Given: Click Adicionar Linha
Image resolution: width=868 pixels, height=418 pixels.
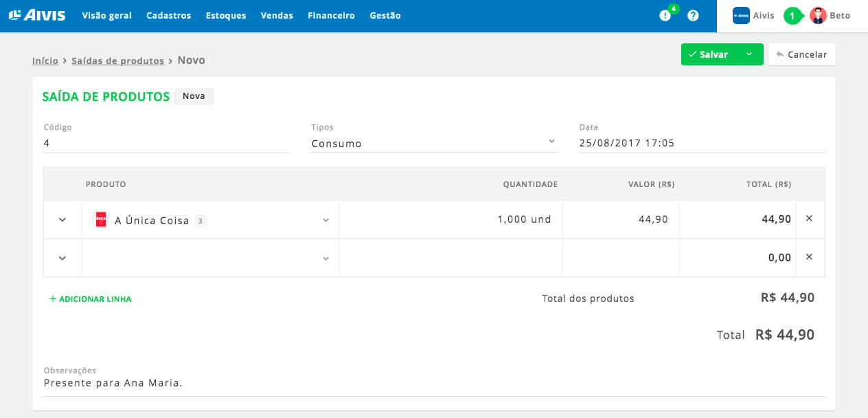Looking at the screenshot, I should click(x=90, y=299).
